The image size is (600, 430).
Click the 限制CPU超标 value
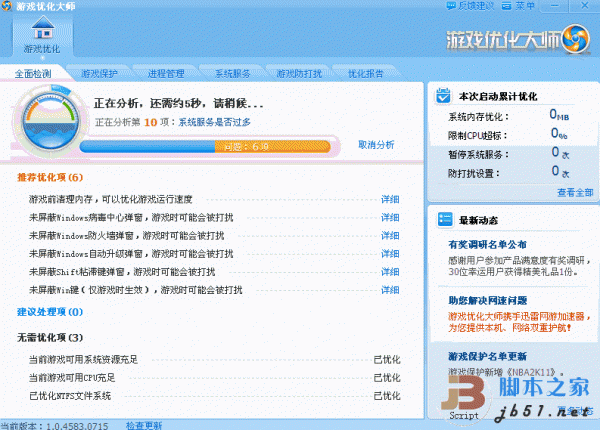(559, 133)
